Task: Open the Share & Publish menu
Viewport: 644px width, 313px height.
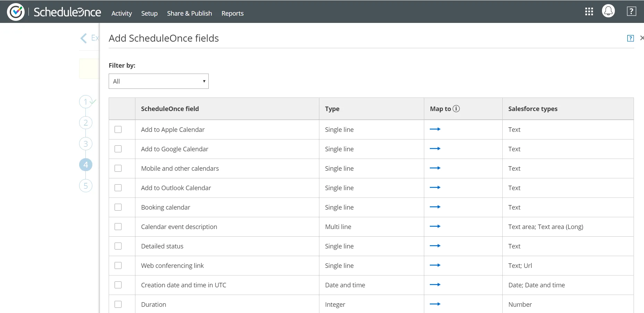Action: point(190,13)
